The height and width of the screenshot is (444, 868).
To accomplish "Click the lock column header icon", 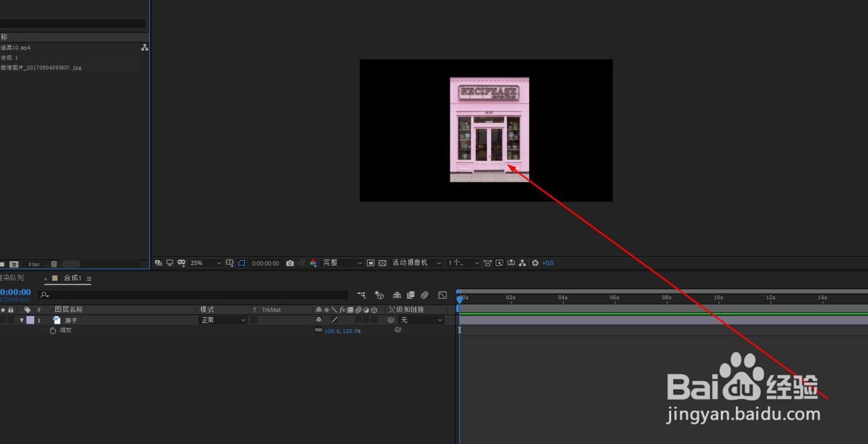I will (x=10, y=310).
